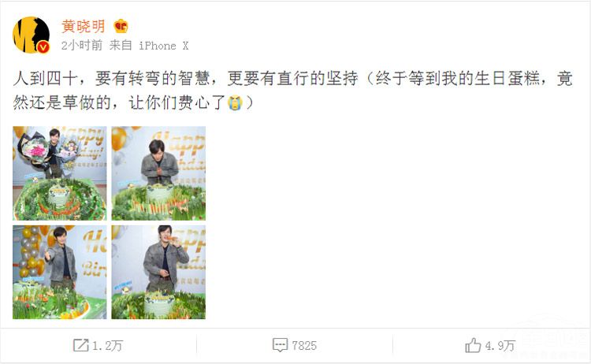
Task: Open the 2小时前 post timestamp
Action: (x=82, y=46)
